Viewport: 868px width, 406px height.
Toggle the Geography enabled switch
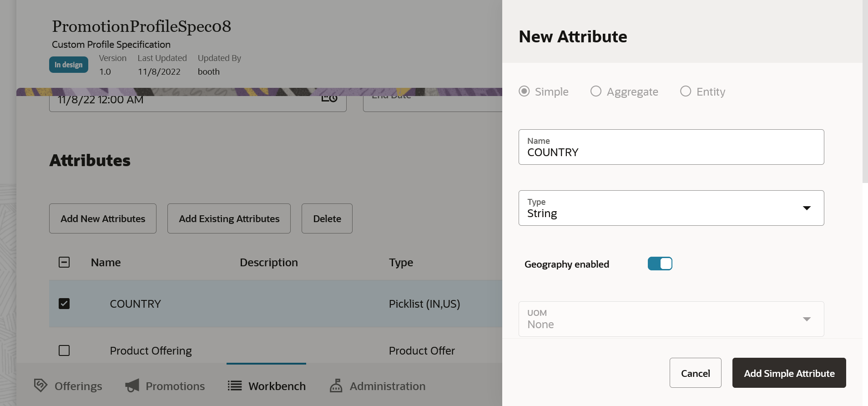tap(660, 264)
